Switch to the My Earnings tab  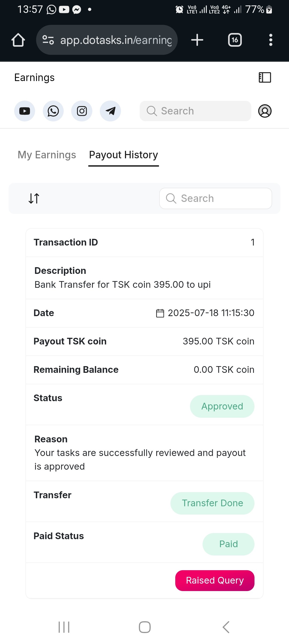[x=47, y=155]
